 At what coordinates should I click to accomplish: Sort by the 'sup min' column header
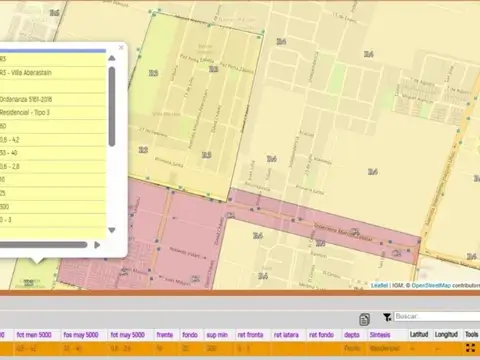click(217, 335)
